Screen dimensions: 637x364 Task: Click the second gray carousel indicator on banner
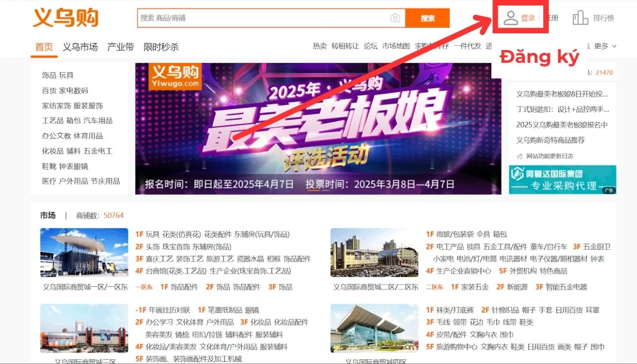325,190
